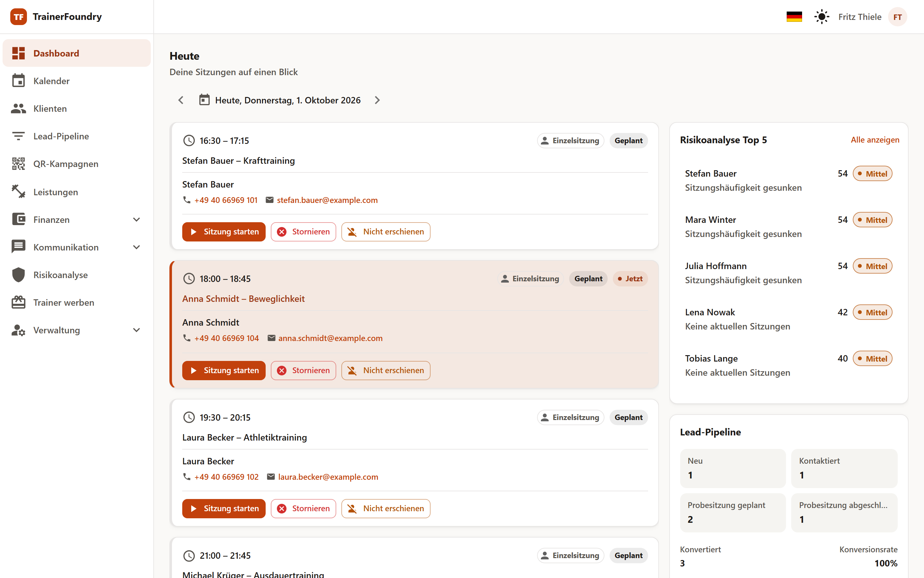Open Tobias Lange risk entry
Viewport: 924px width, 578px height.
point(789,365)
